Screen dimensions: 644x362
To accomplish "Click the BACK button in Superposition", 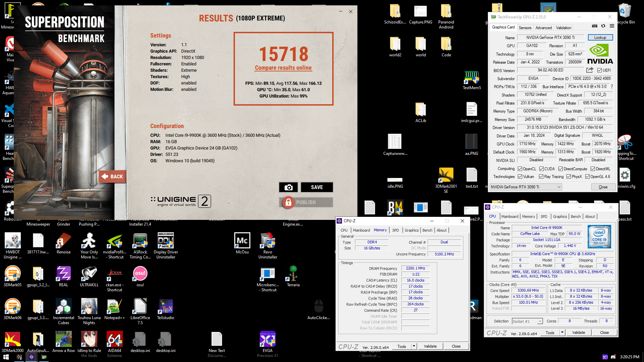I will tap(113, 177).
